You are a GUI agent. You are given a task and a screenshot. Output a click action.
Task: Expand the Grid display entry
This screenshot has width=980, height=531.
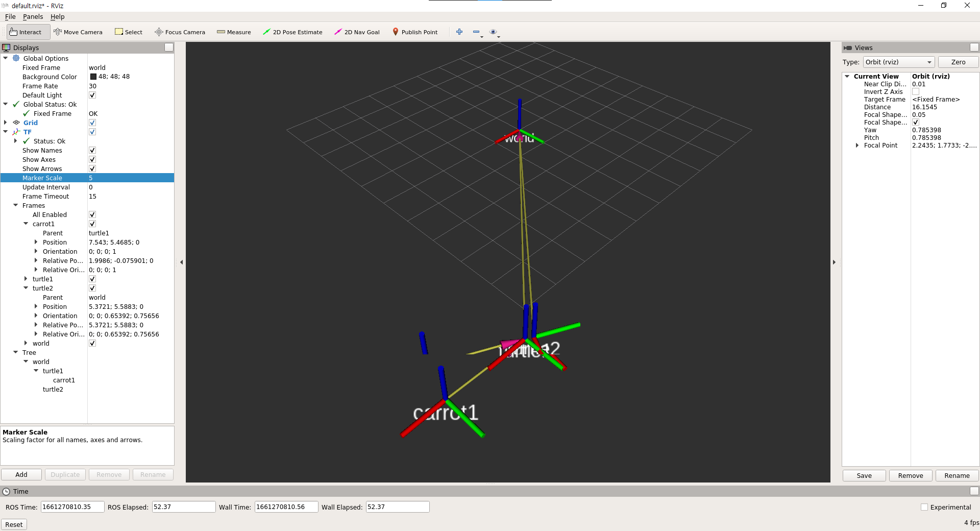click(6, 123)
